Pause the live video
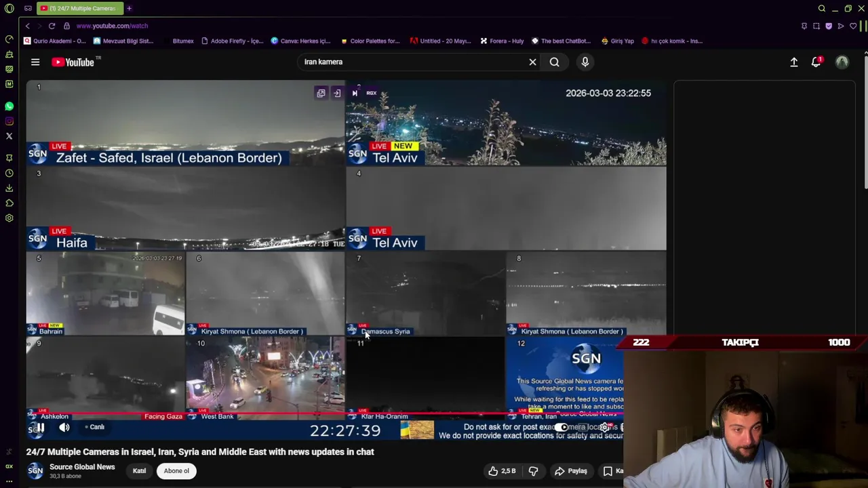This screenshot has height=488, width=868. tap(40, 428)
